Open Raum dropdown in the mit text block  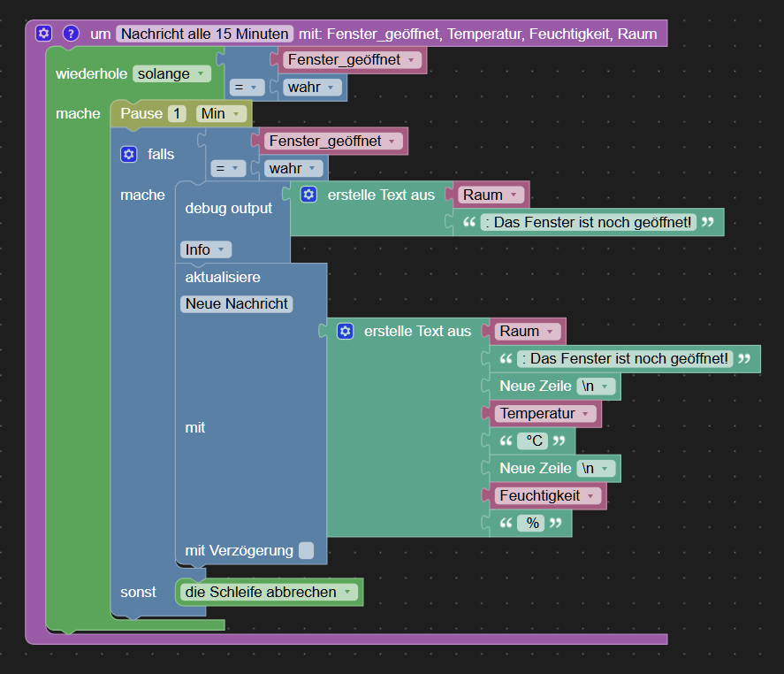[x=528, y=331]
